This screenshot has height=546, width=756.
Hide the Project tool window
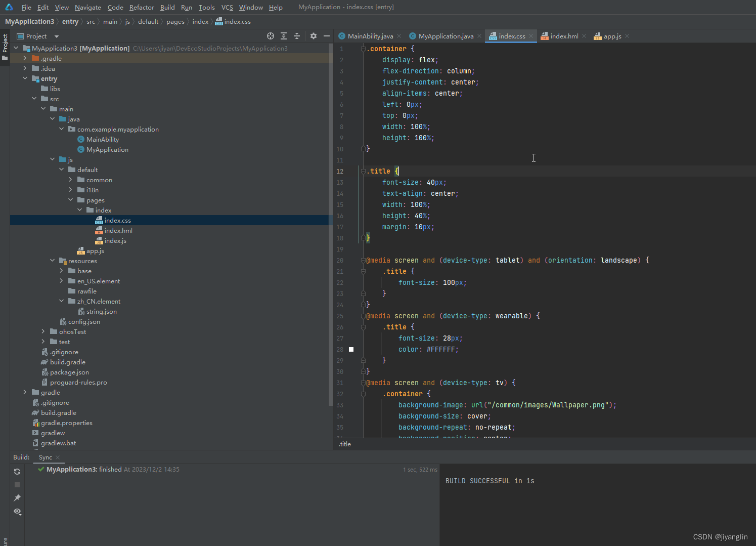(327, 36)
